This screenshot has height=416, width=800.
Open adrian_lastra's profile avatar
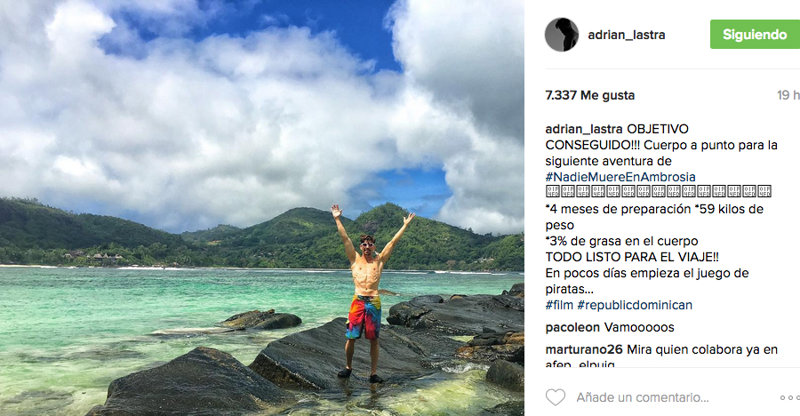pos(562,35)
